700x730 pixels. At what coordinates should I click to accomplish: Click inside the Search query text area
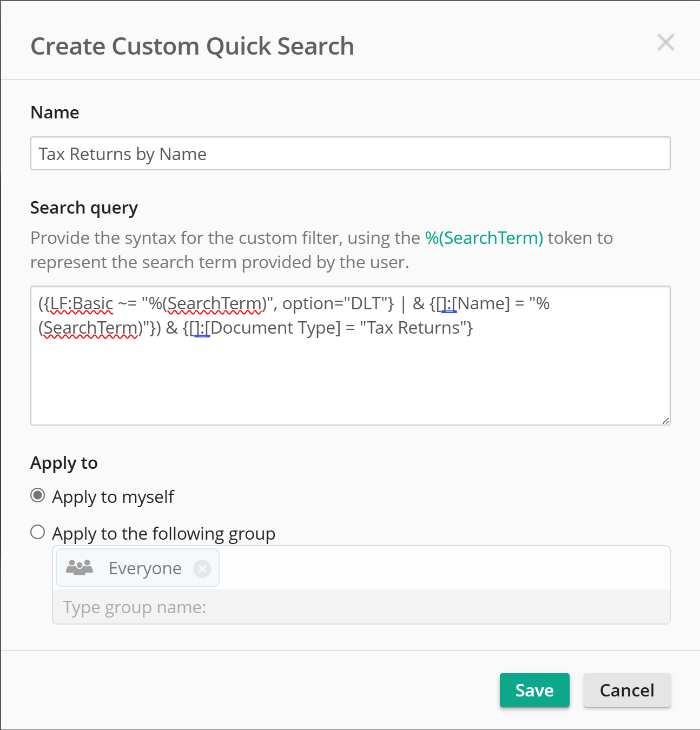tap(351, 355)
